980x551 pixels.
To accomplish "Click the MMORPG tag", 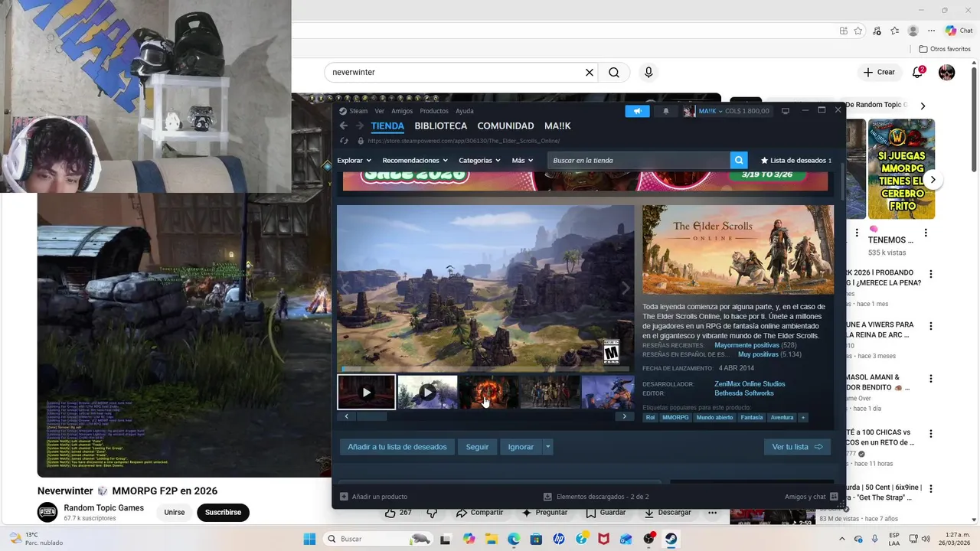I will (675, 417).
